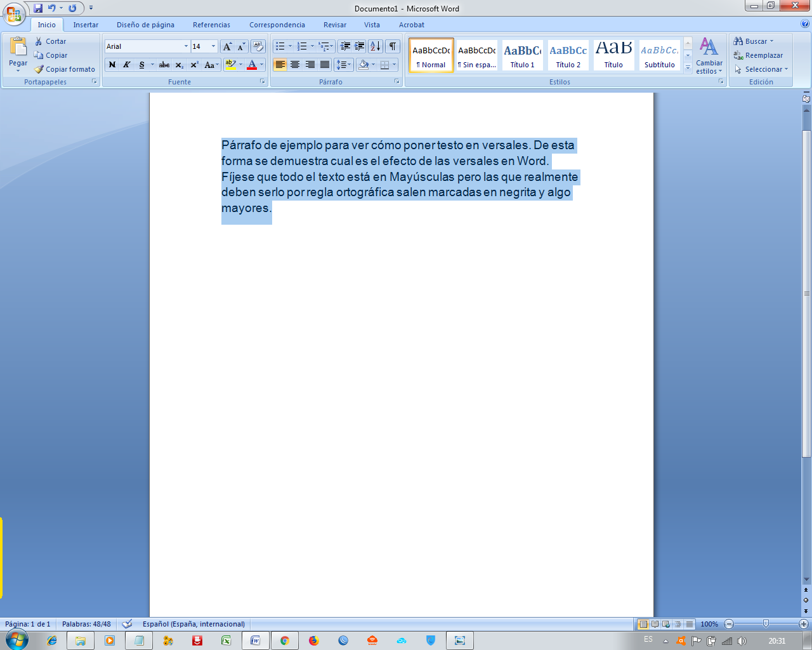Image resolution: width=812 pixels, height=650 pixels.
Task: Toggle bulleted list formatting
Action: click(282, 46)
